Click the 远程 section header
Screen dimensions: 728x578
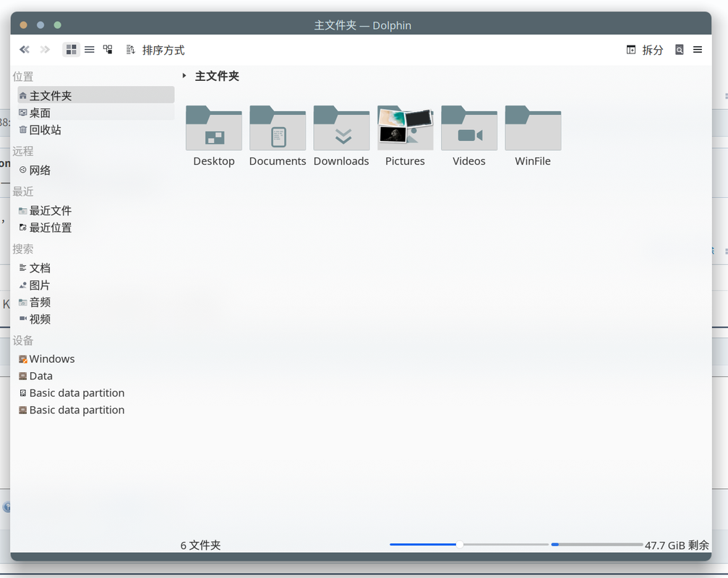point(22,151)
